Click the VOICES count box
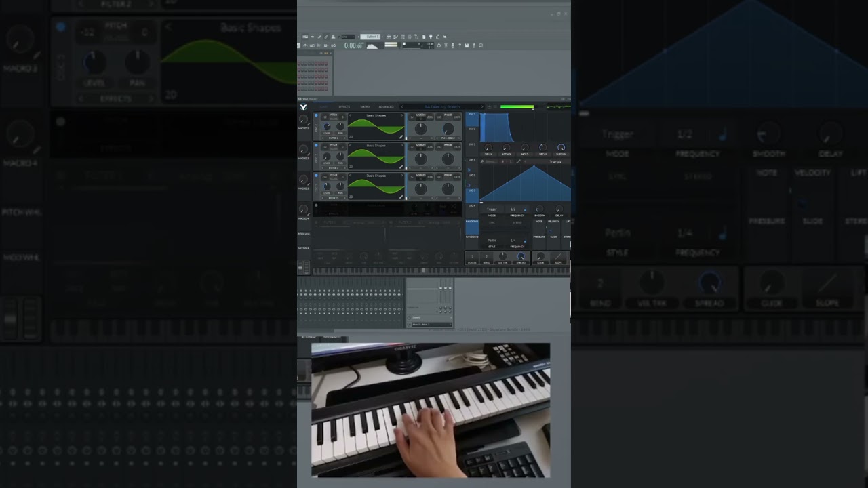 pos(472,258)
